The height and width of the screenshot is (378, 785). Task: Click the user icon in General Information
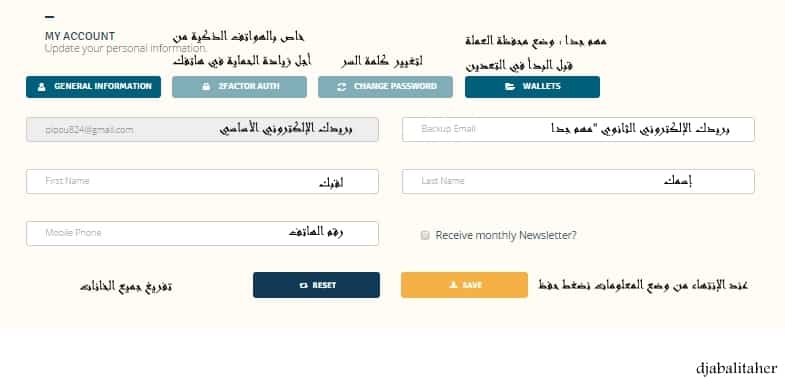pos(42,87)
